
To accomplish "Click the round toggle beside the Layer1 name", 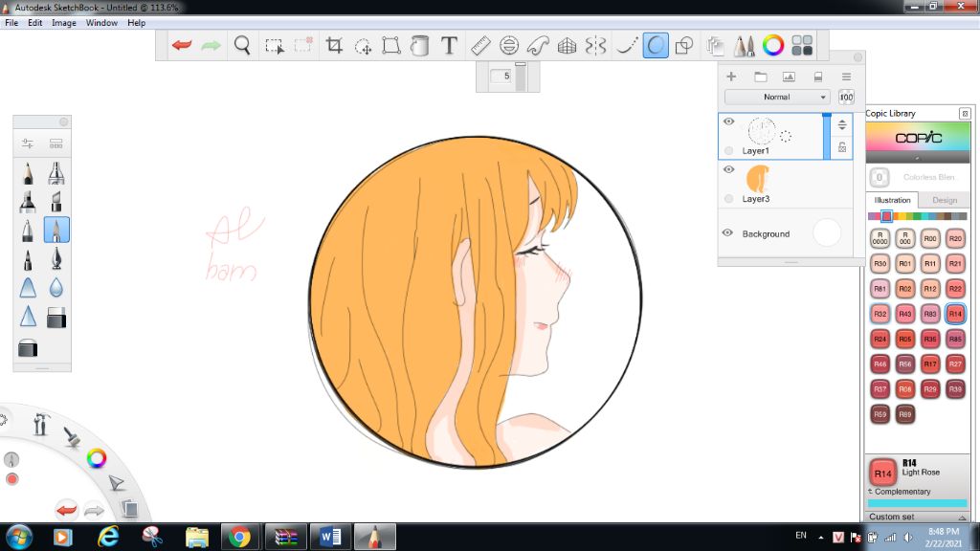I will 728,150.
